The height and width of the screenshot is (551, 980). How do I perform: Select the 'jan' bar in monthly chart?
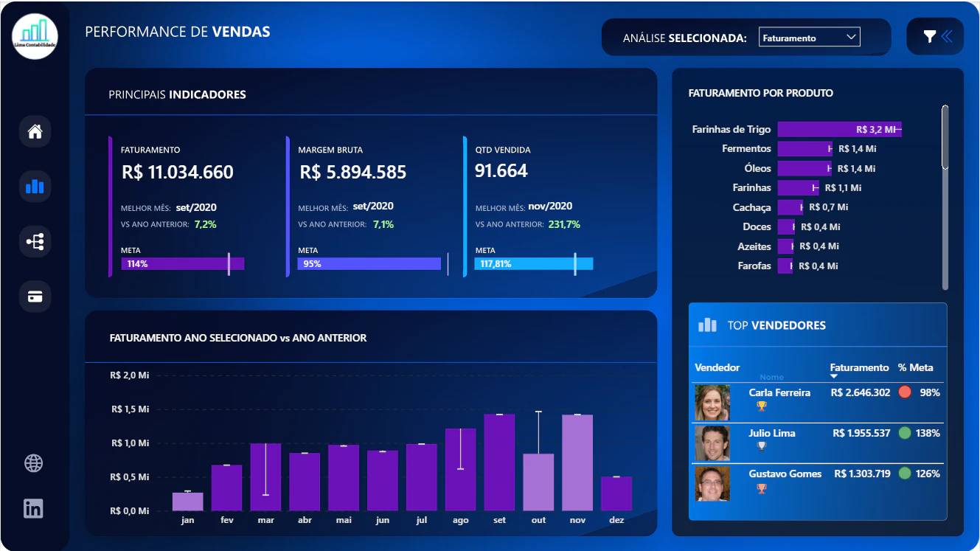(187, 502)
